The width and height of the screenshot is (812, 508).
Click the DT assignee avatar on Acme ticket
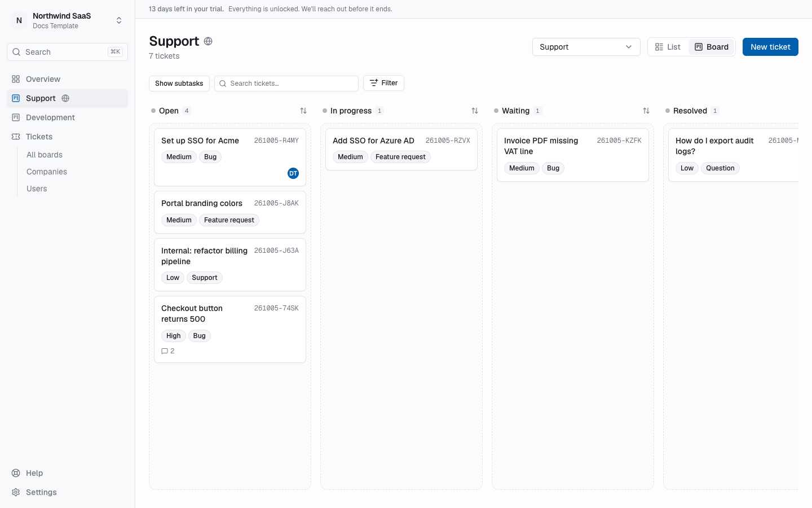coord(293,173)
